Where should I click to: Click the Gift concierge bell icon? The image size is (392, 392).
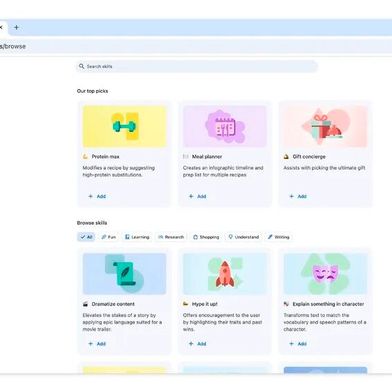[286, 156]
